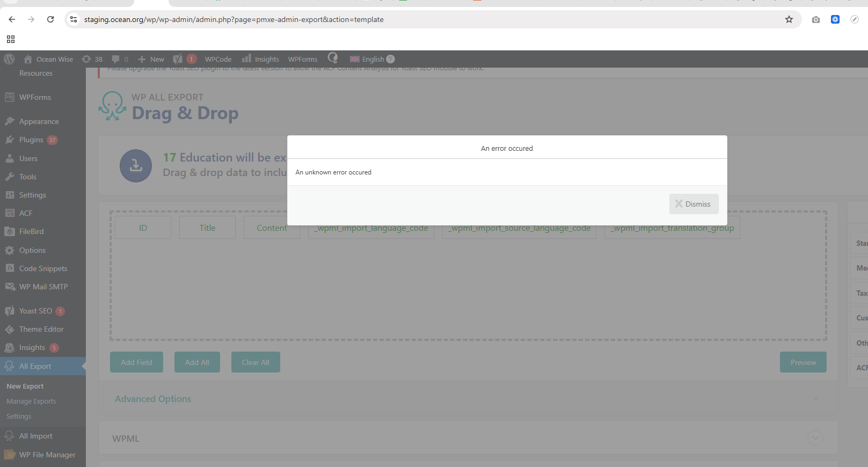
Task: Click the updates icon showing 38
Action: click(x=92, y=59)
